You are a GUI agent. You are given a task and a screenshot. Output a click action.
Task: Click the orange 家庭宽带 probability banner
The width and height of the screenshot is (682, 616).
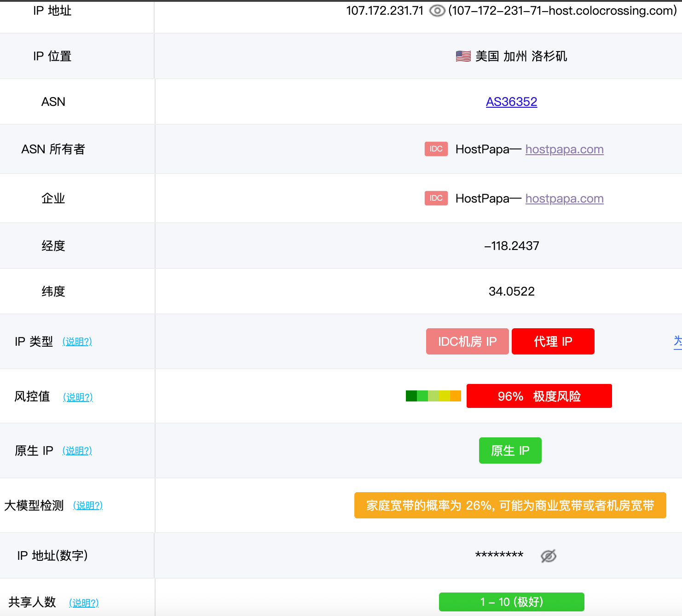point(510,506)
